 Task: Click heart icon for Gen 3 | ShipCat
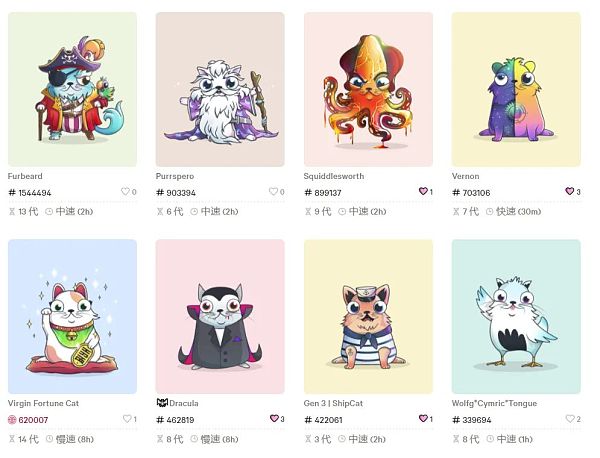pos(423,419)
